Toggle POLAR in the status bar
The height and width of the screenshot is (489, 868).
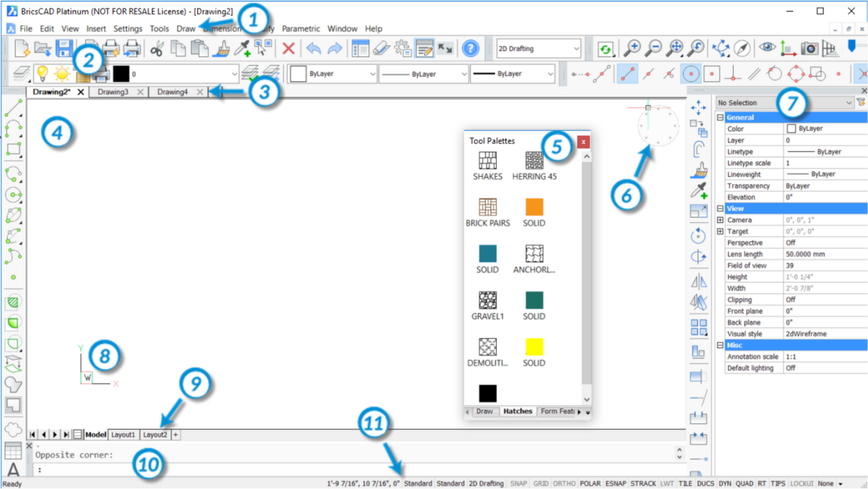[590, 483]
